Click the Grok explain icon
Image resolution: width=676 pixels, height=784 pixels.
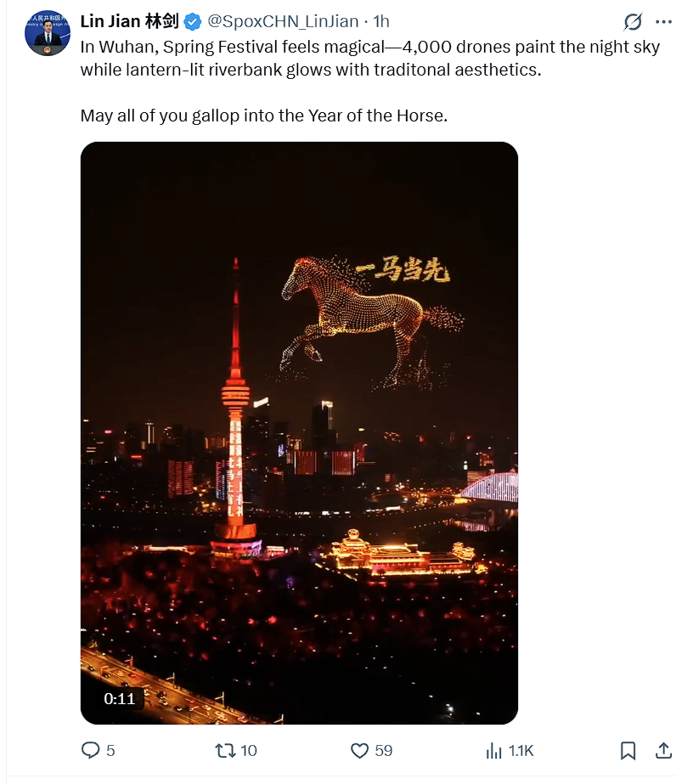click(x=633, y=21)
